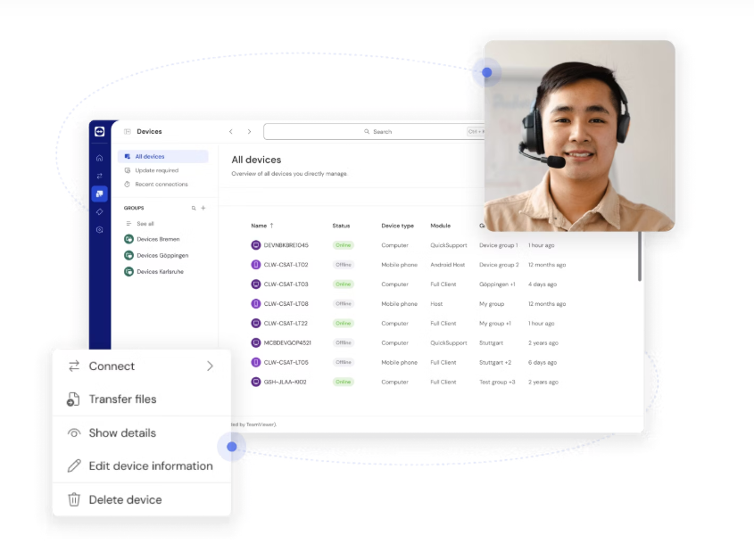Viewport: 754px width, 560px height.
Task: Click device icon of GSH-JLAA-KI02
Action: [x=256, y=383]
